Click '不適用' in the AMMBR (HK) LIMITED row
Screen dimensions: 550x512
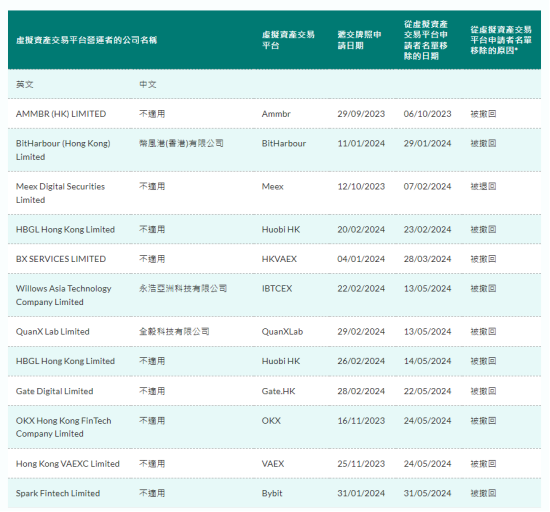point(152,114)
